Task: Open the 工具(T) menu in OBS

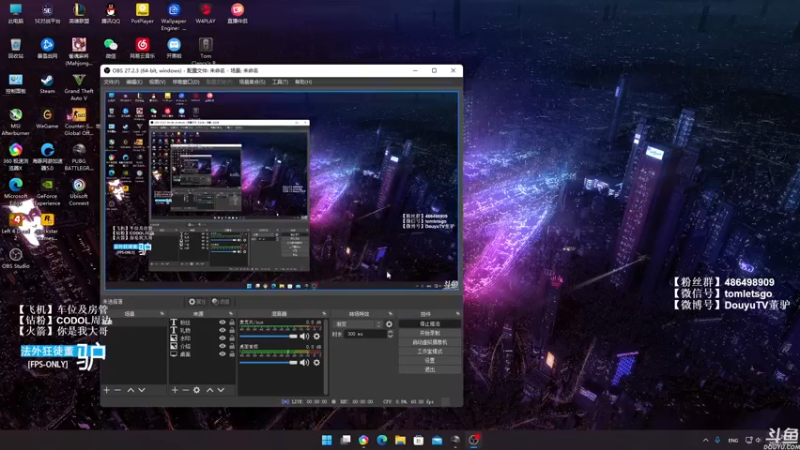Action: [280, 82]
